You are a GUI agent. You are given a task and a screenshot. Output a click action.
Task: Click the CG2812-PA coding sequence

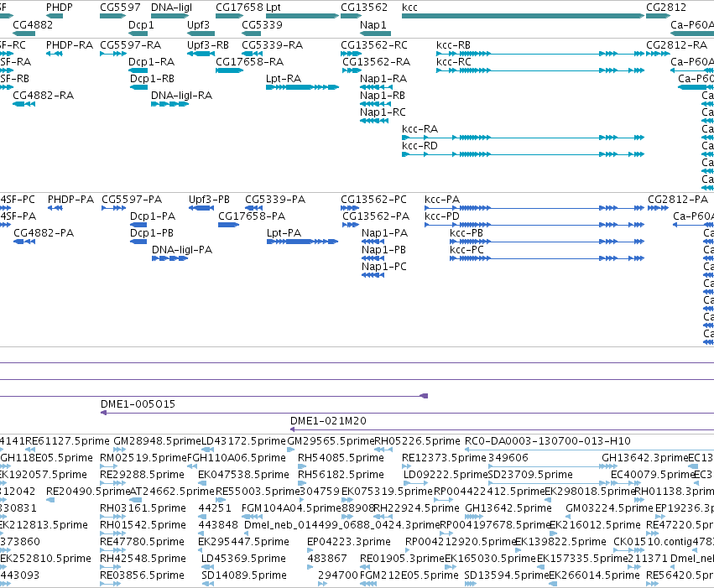tap(658, 208)
